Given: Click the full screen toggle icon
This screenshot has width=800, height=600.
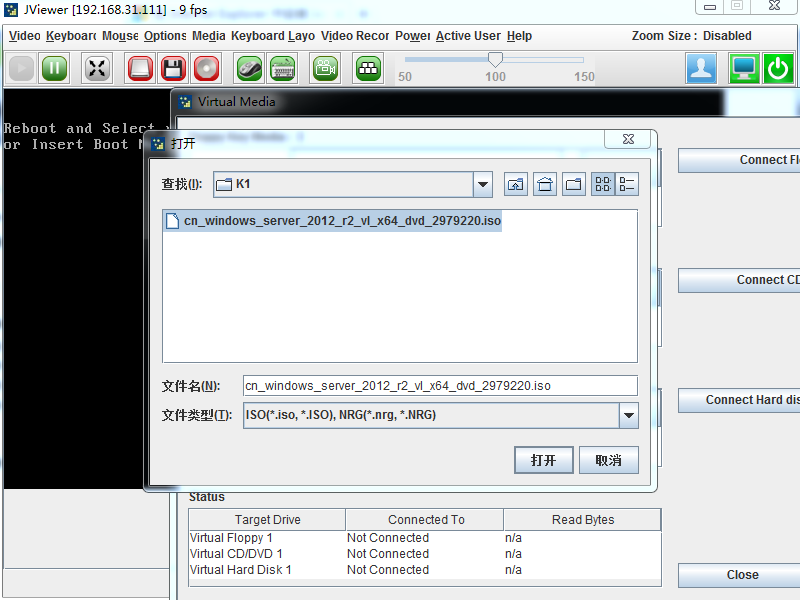Looking at the screenshot, I should pyautogui.click(x=97, y=68).
